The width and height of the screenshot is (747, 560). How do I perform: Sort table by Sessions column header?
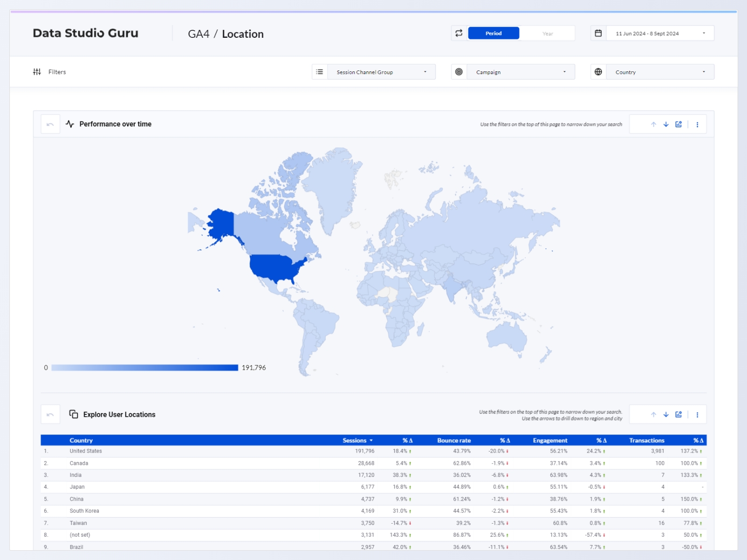(355, 441)
